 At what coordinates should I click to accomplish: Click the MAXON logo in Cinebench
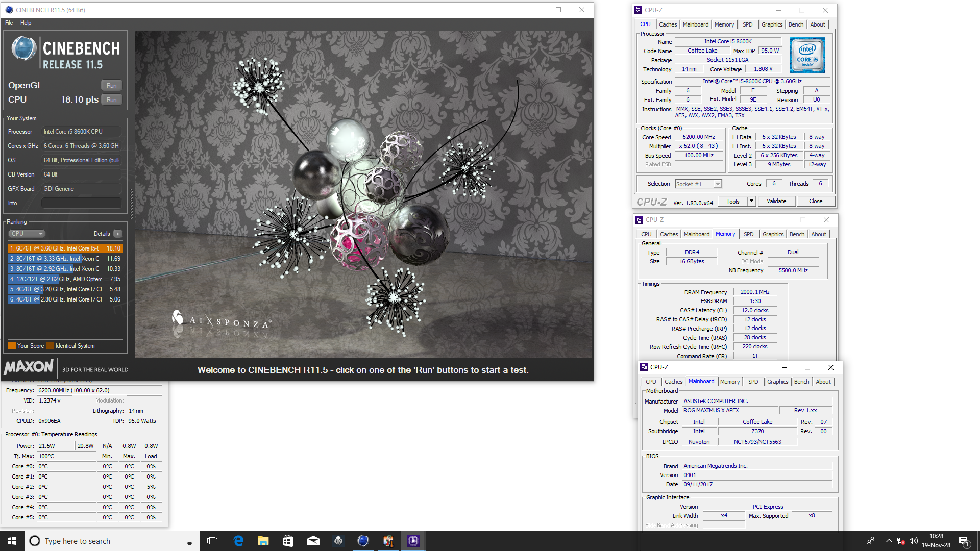pos(29,367)
